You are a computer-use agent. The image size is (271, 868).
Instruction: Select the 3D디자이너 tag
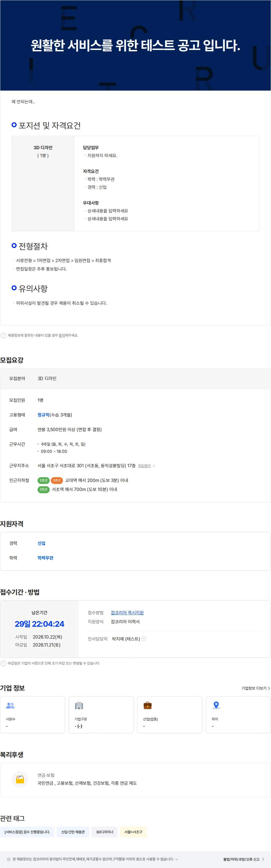(x=104, y=832)
